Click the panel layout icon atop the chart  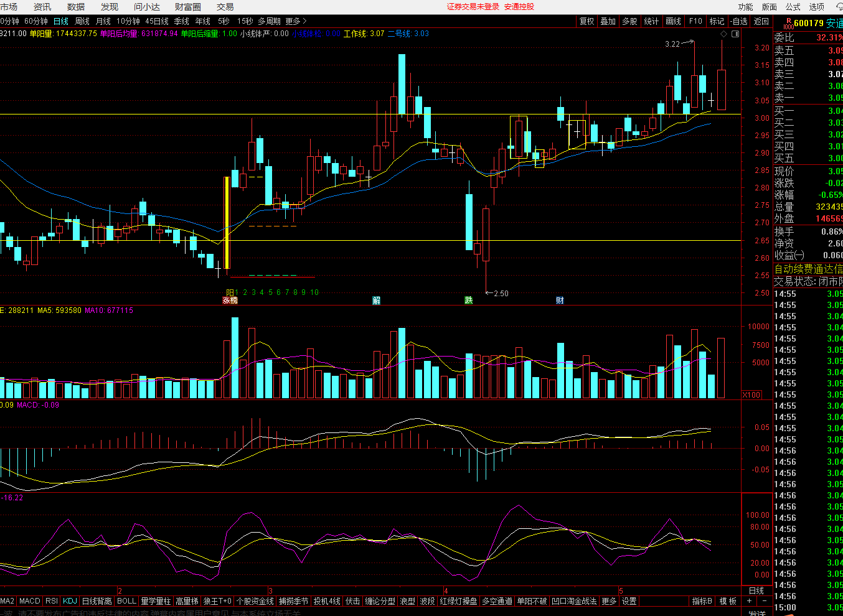click(x=735, y=34)
